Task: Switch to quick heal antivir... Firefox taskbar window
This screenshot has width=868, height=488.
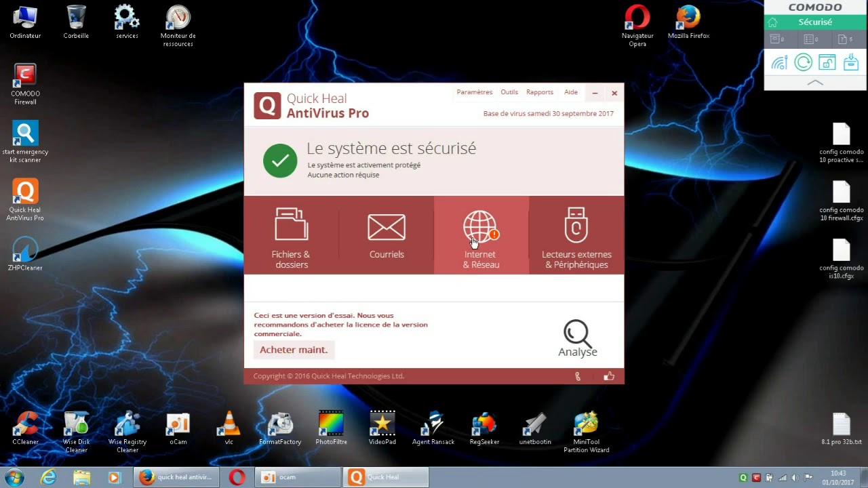Action: click(176, 477)
